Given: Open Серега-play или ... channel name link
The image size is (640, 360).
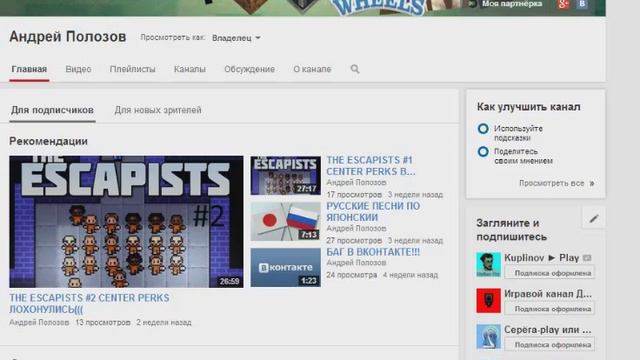Looking at the screenshot, I should pos(548,330).
